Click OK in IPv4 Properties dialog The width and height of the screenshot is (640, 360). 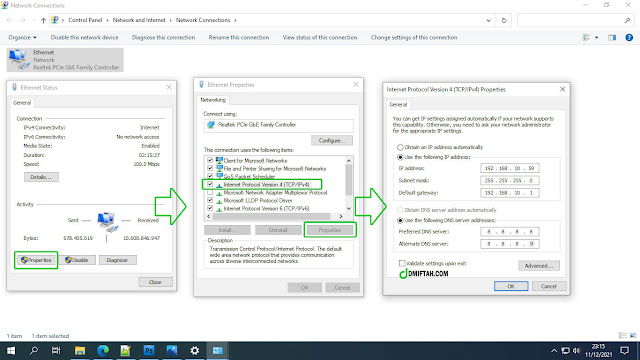tap(511, 286)
